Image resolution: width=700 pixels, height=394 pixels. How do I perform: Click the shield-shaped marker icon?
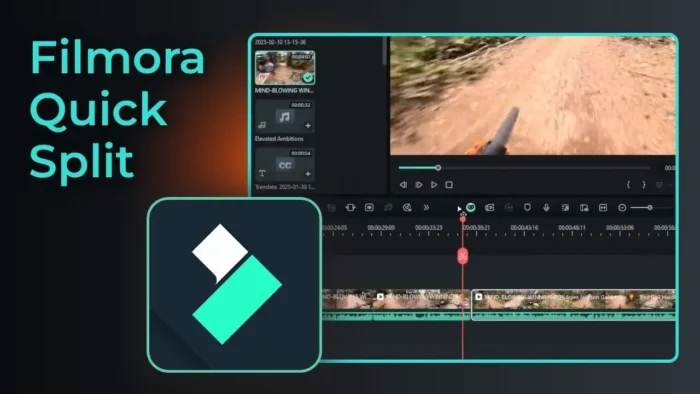[x=527, y=207]
